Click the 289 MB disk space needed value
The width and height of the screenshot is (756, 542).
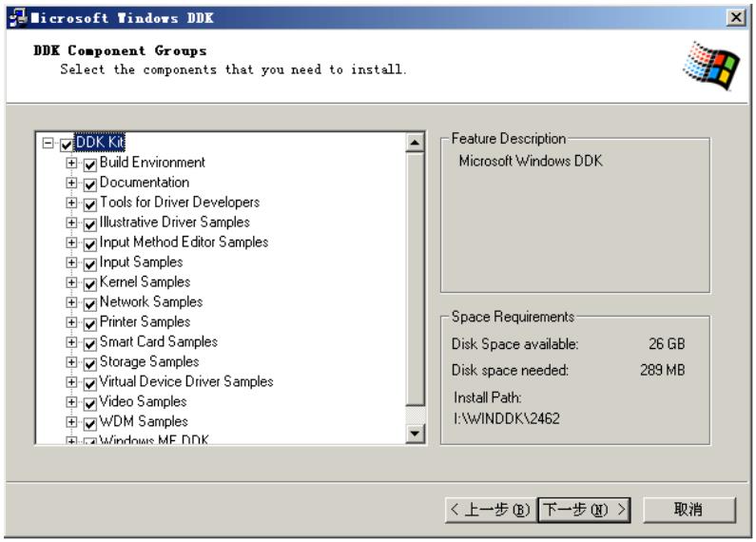[663, 370]
